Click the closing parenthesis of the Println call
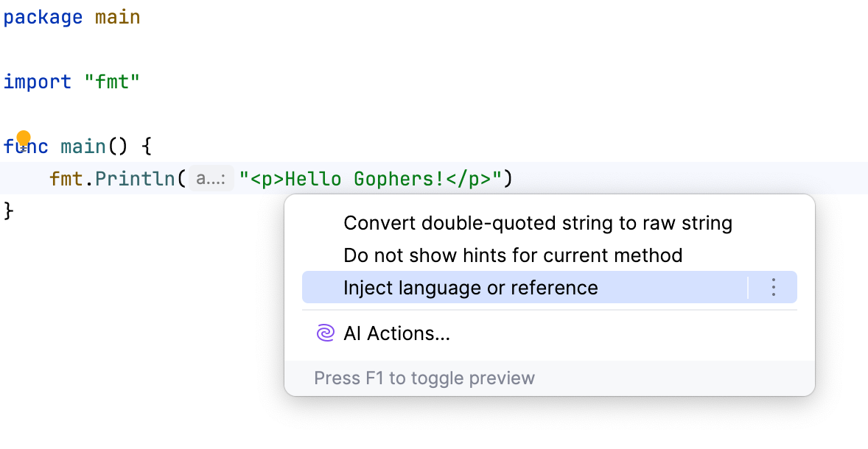The image size is (868, 449). [509, 178]
